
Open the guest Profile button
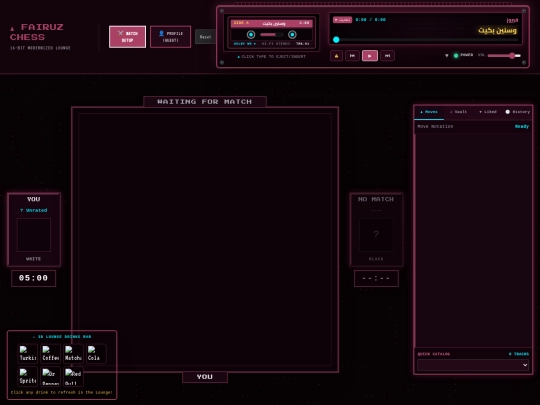[170, 37]
